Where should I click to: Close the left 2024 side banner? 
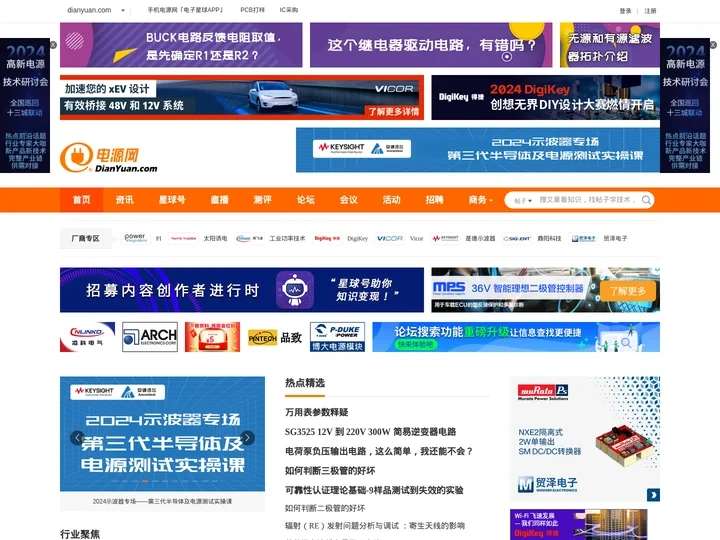point(53,45)
